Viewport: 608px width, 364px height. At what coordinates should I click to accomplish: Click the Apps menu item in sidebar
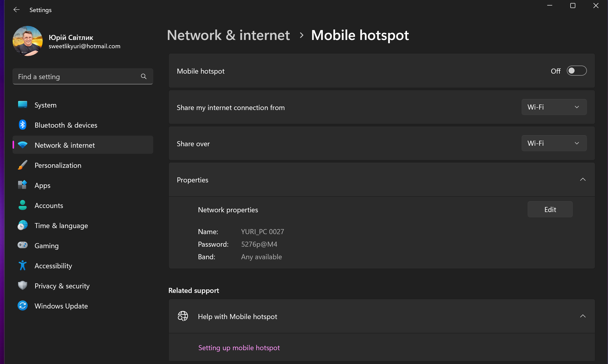click(42, 185)
